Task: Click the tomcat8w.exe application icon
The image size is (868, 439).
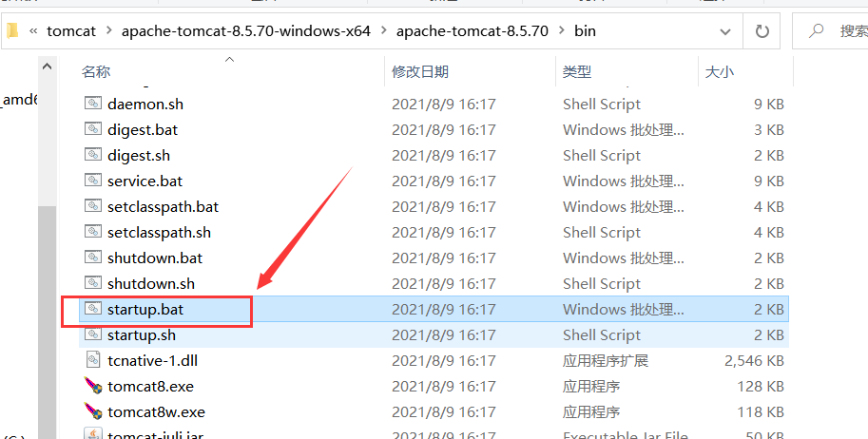Action: [92, 411]
